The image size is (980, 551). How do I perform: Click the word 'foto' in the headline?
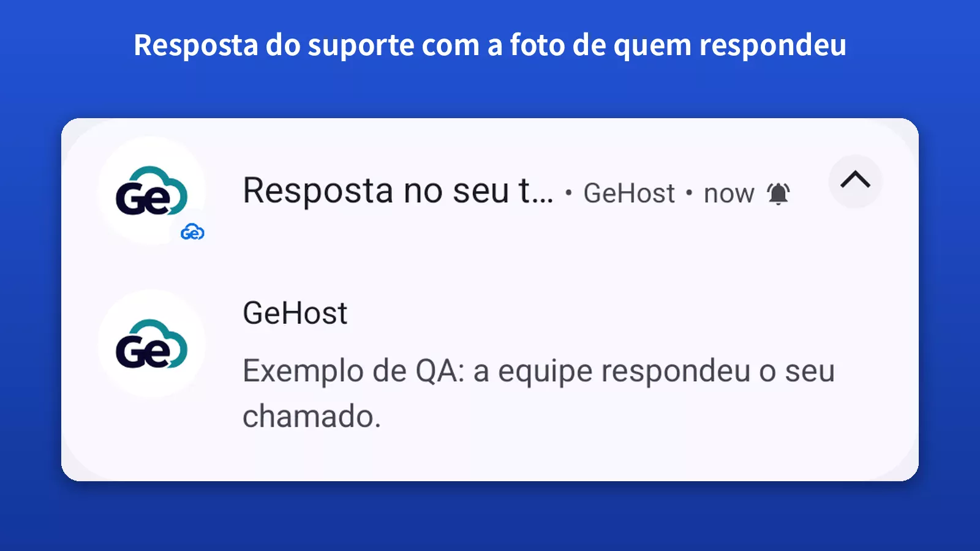(x=538, y=45)
